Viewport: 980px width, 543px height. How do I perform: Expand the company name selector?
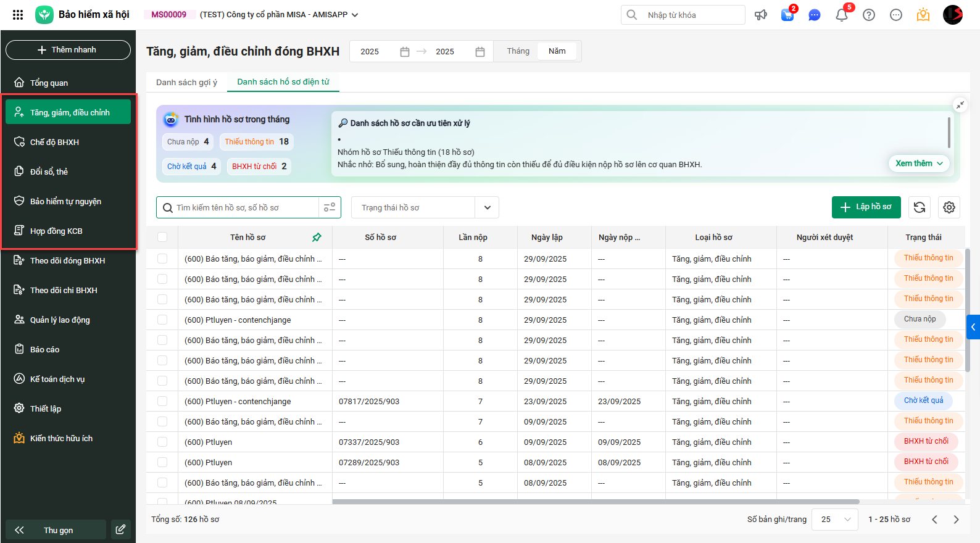pyautogui.click(x=355, y=15)
